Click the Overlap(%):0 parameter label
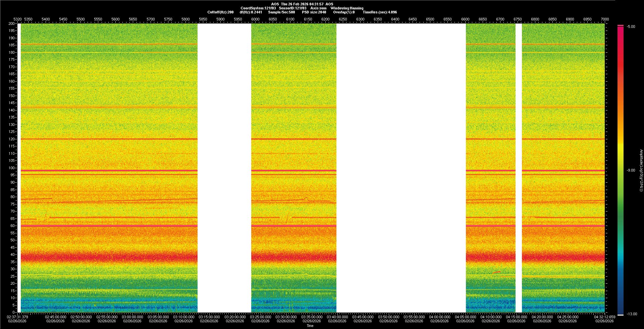Screen dimensions: 644x329 click(344, 12)
